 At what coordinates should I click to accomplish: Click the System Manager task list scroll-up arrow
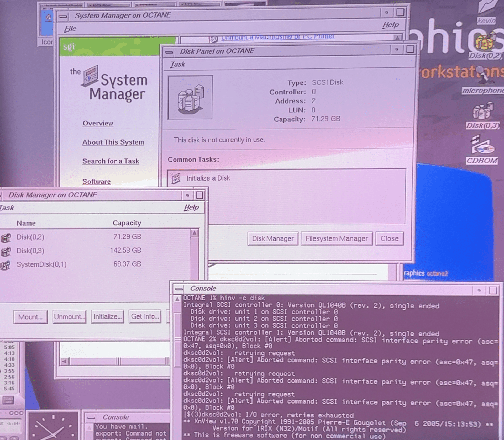[x=397, y=38]
